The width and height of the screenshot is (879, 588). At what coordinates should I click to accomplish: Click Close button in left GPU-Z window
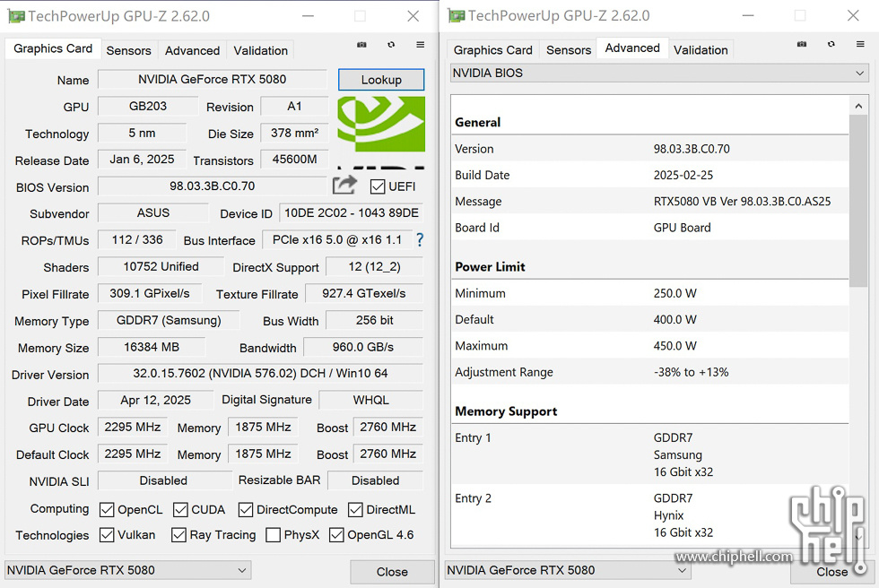tap(393, 572)
